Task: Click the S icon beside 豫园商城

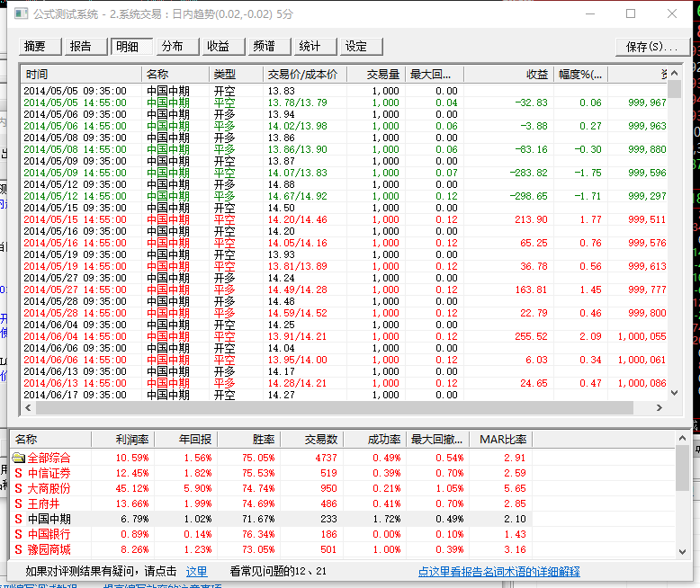Action: tap(18, 550)
